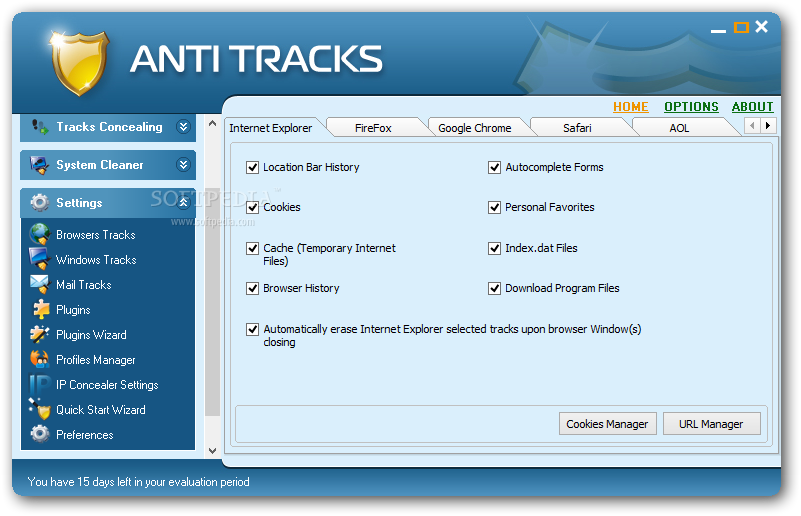
Task: Toggle Autocomplete Forms checkbox
Action: (494, 167)
